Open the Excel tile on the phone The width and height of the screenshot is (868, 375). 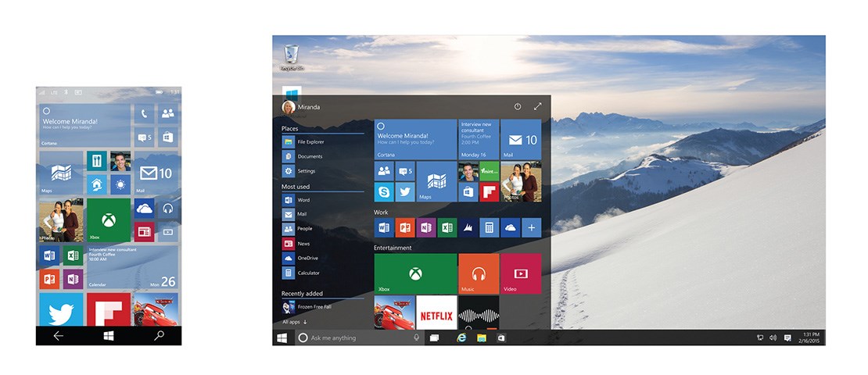(x=73, y=255)
